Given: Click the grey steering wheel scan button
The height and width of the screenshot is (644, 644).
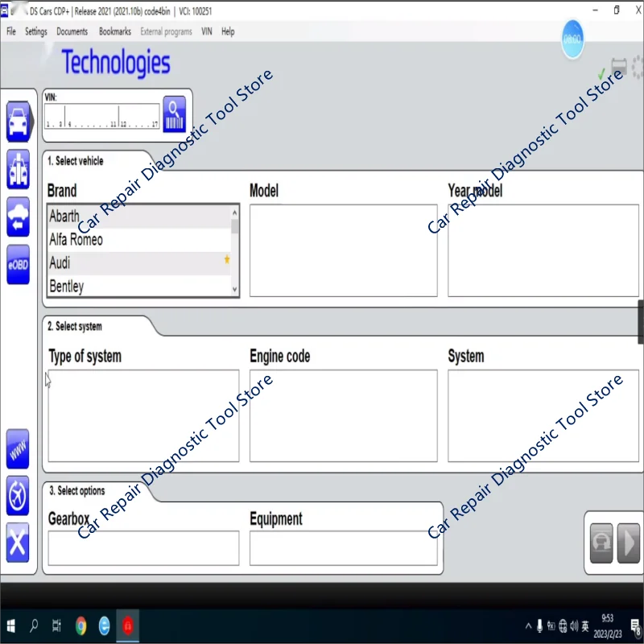Looking at the screenshot, I should [601, 543].
